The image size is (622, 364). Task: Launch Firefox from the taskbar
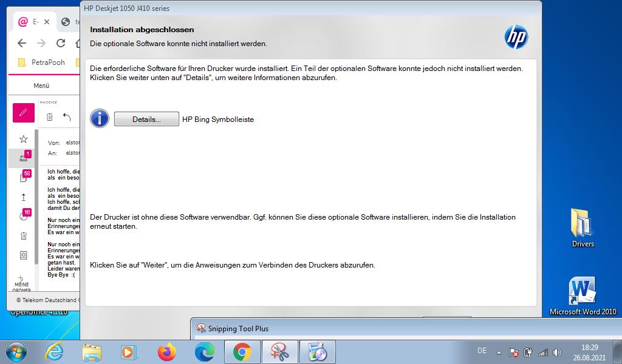[166, 352]
